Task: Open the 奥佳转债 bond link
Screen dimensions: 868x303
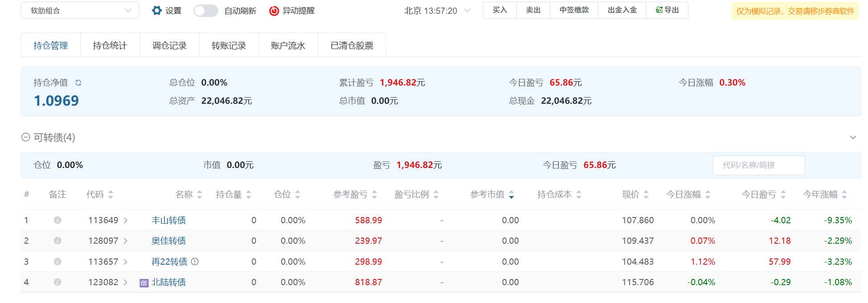Action: (x=169, y=241)
